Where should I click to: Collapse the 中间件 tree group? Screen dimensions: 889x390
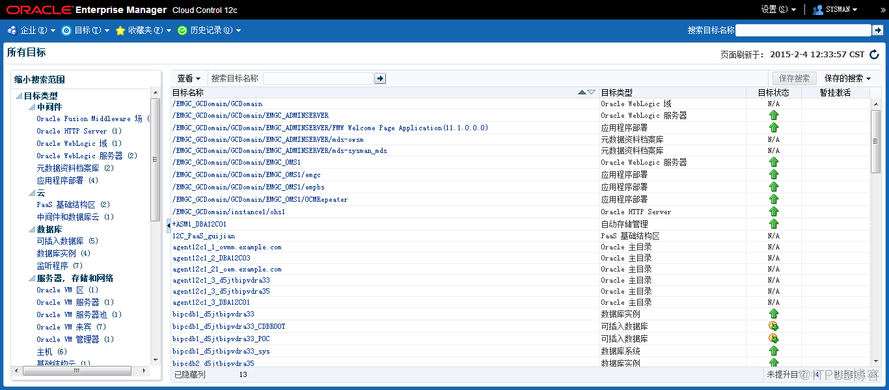[x=31, y=107]
